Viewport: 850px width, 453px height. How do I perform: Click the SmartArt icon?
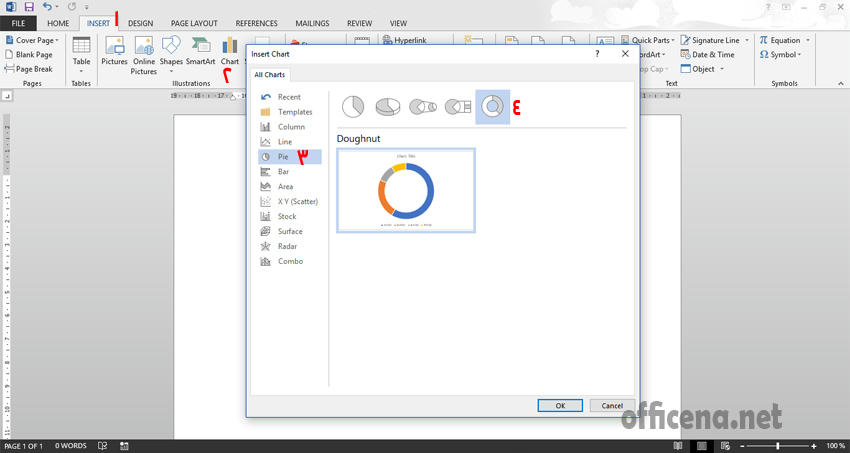tap(201, 51)
